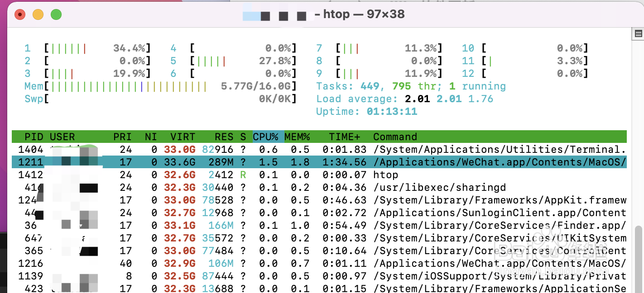The height and width of the screenshot is (293, 644).
Task: Select the Terminal.app process row 1404
Action: click(319, 149)
